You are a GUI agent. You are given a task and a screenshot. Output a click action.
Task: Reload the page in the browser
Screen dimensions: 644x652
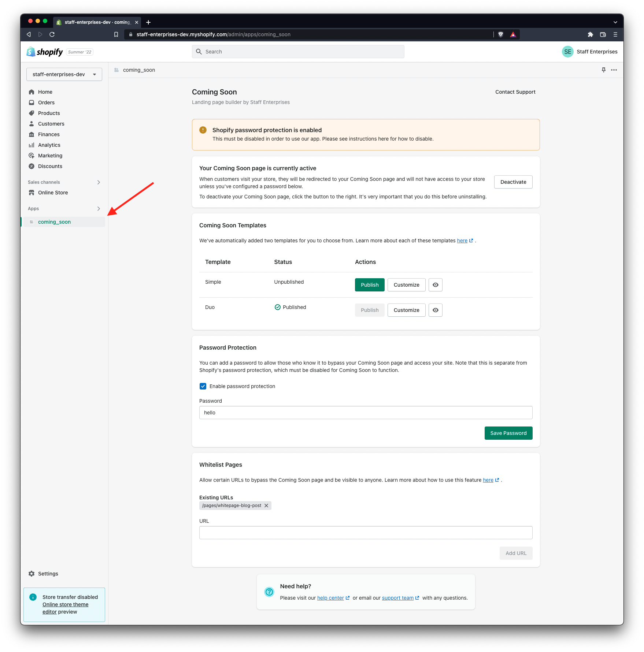[52, 34]
